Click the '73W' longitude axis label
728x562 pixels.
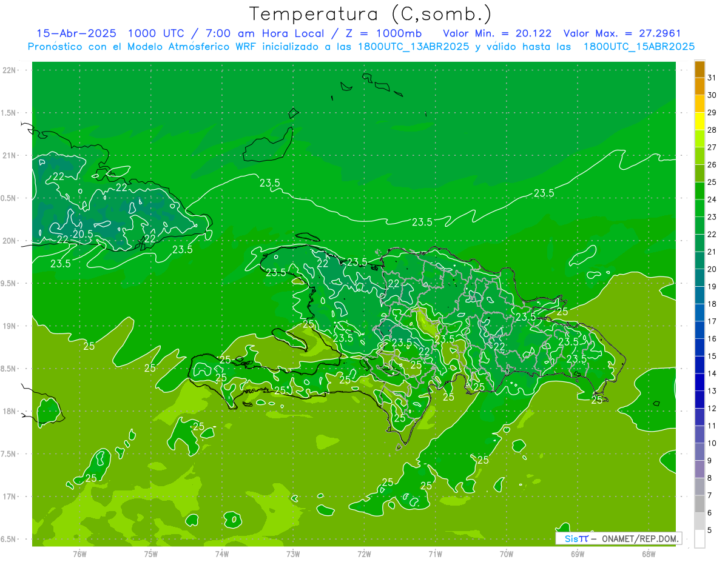pos(293,554)
